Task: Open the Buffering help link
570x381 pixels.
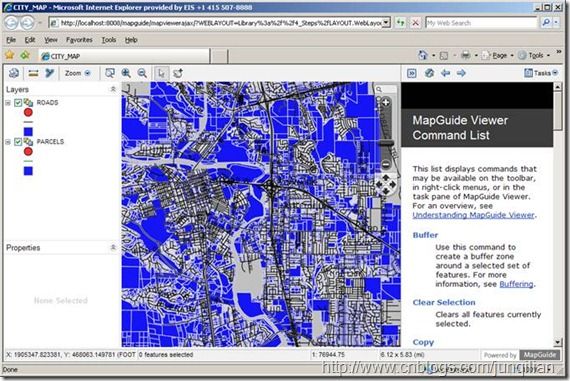Action: [516, 284]
